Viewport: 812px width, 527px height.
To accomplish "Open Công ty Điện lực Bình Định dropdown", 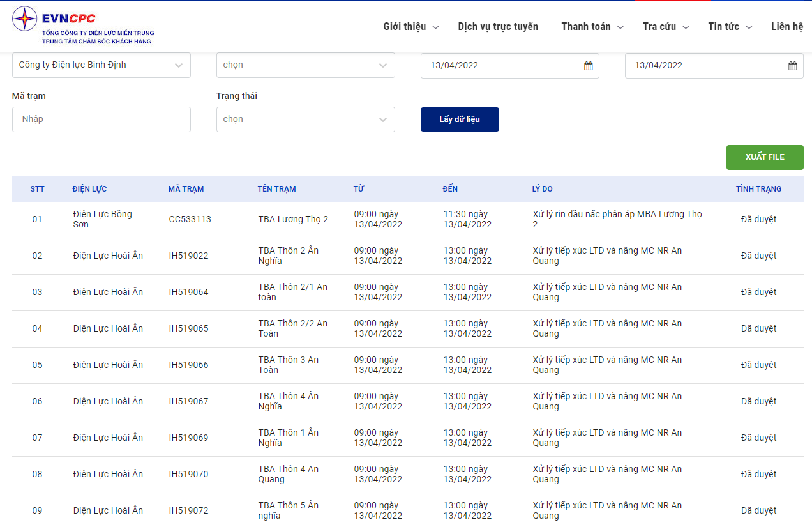I will (x=101, y=65).
